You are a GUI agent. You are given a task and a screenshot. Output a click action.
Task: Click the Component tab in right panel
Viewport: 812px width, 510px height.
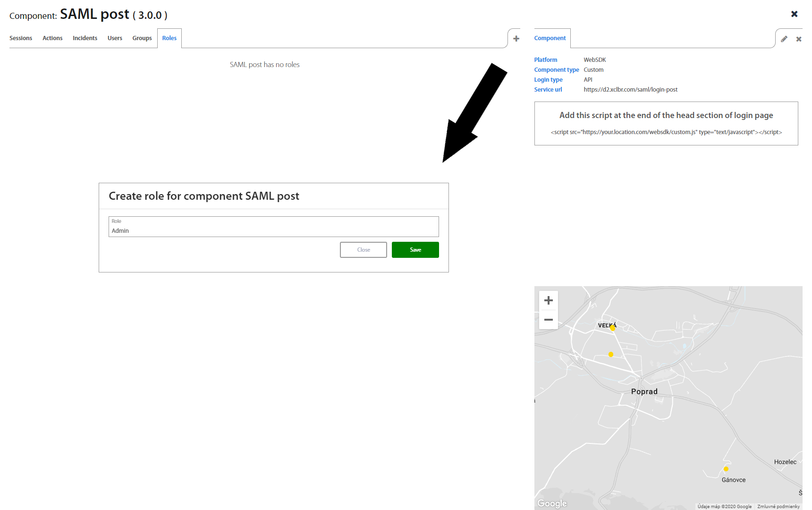point(550,38)
